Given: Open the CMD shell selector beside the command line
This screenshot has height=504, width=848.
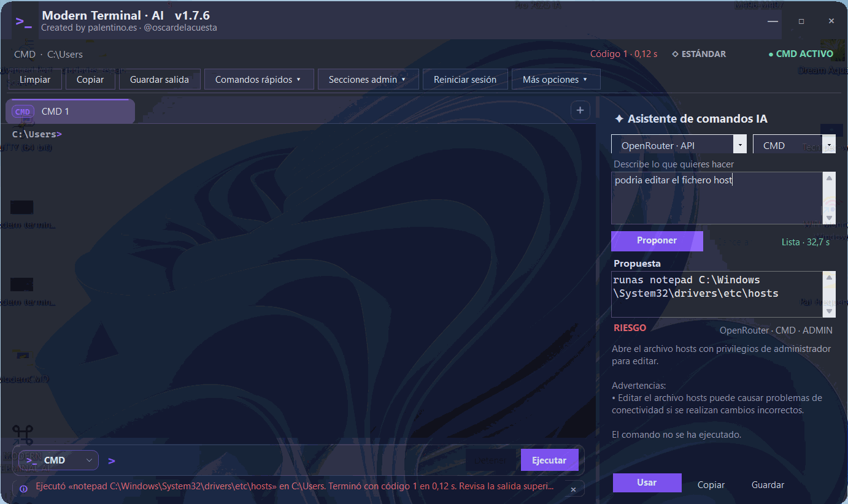Looking at the screenshot, I should tap(59, 460).
